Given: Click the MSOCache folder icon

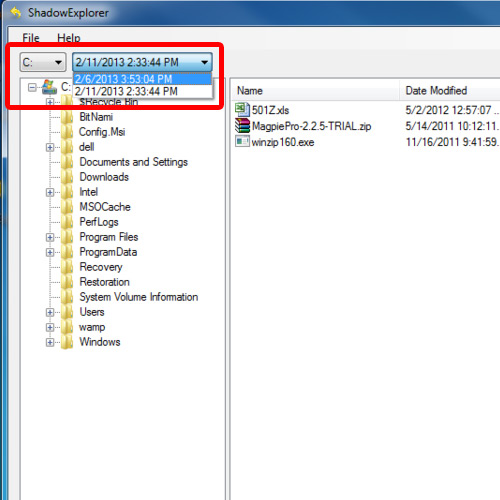Looking at the screenshot, I should point(67,207).
